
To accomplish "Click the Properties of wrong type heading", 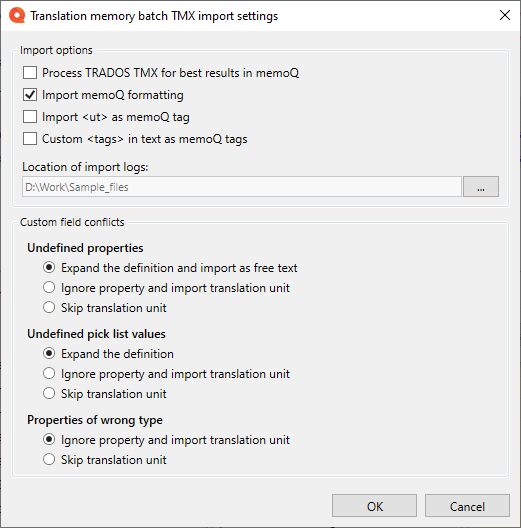I will click(x=95, y=420).
